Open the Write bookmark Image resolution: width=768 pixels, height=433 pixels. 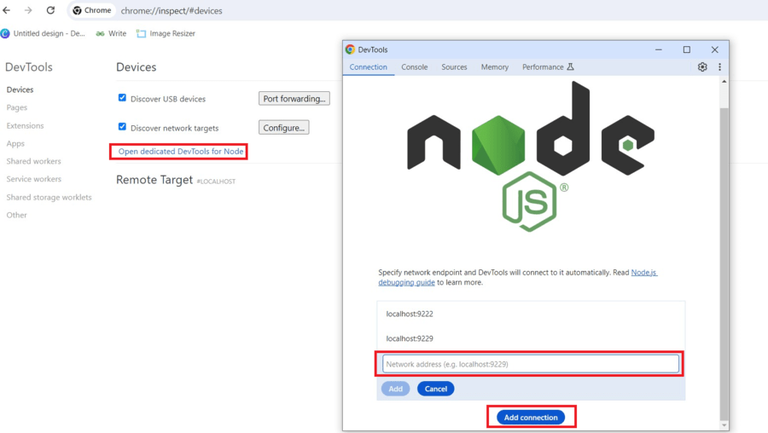point(111,33)
